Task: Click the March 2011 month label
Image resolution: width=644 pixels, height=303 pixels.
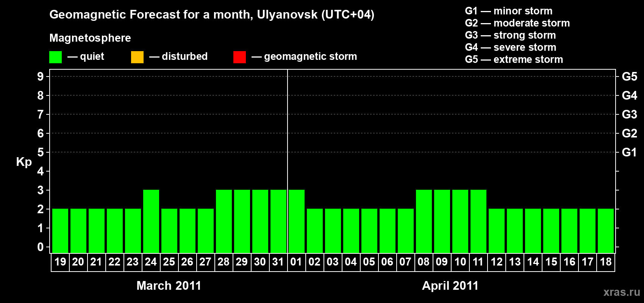Action: coord(169,286)
